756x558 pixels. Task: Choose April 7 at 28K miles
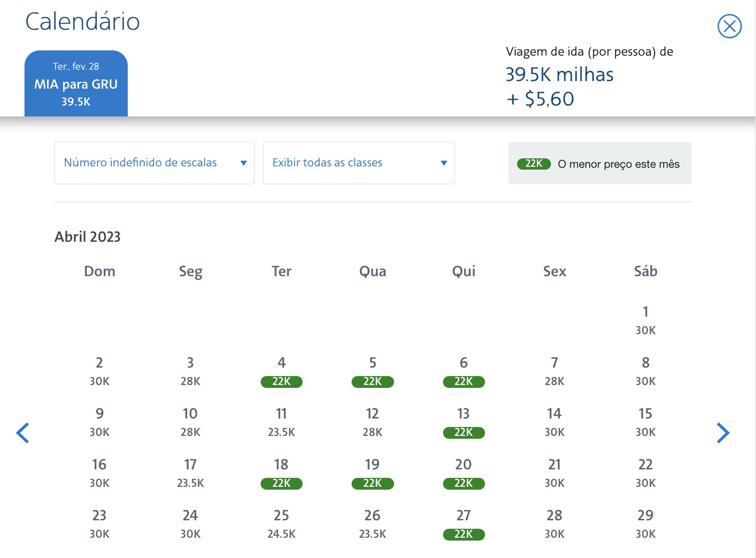pyautogui.click(x=554, y=371)
